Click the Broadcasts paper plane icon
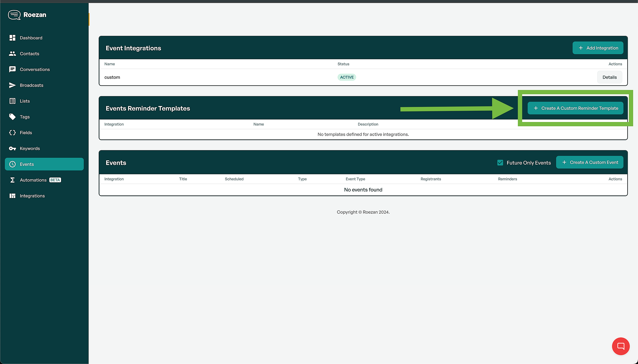Image resolution: width=638 pixels, height=364 pixels. [12, 85]
